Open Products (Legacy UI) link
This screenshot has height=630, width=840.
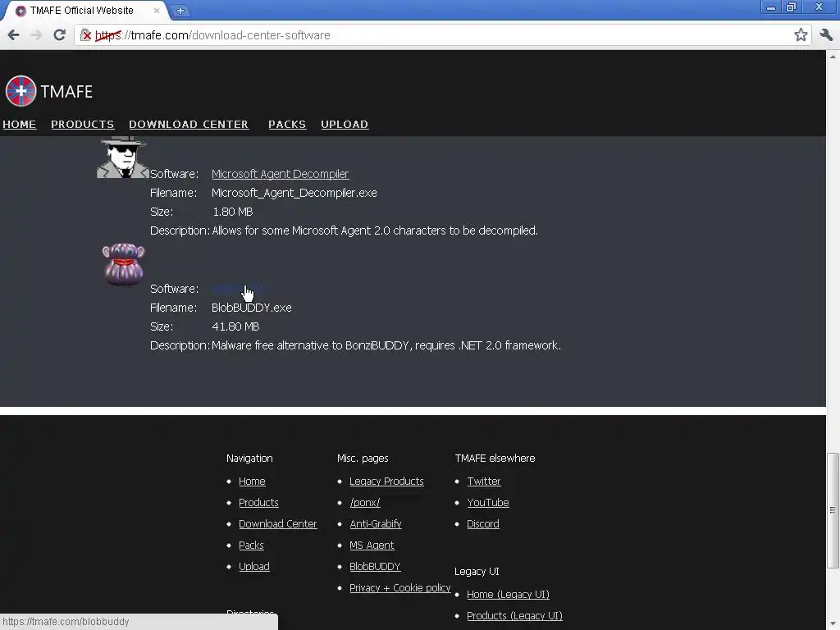pos(514,616)
